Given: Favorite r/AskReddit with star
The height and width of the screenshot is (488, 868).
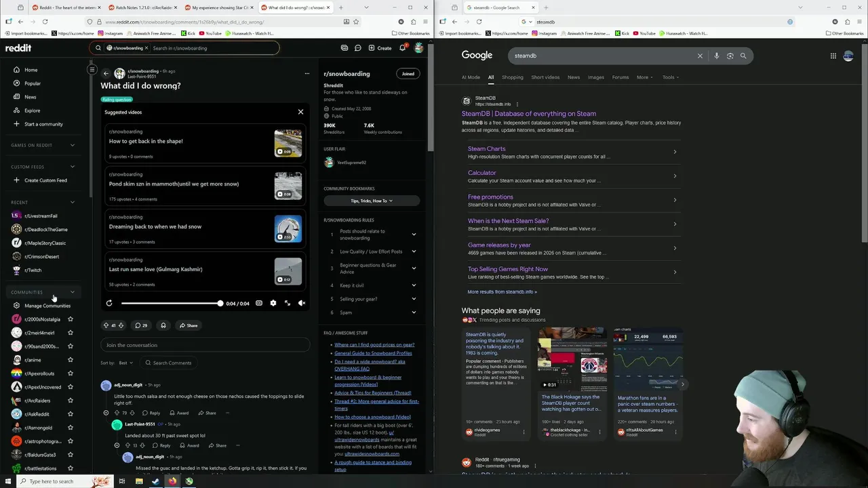Looking at the screenshot, I should [71, 414].
